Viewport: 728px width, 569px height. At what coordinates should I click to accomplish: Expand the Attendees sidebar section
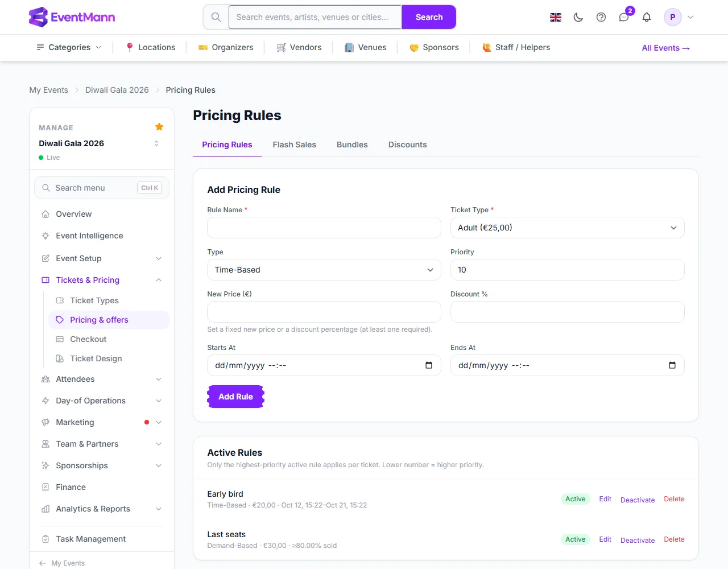102,379
